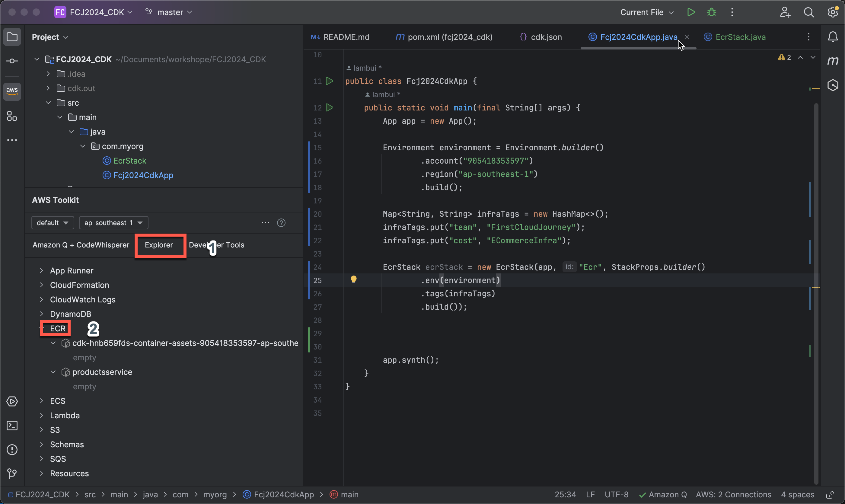This screenshot has width=845, height=504.
Task: Open the Maven tool window icon
Action: click(833, 61)
